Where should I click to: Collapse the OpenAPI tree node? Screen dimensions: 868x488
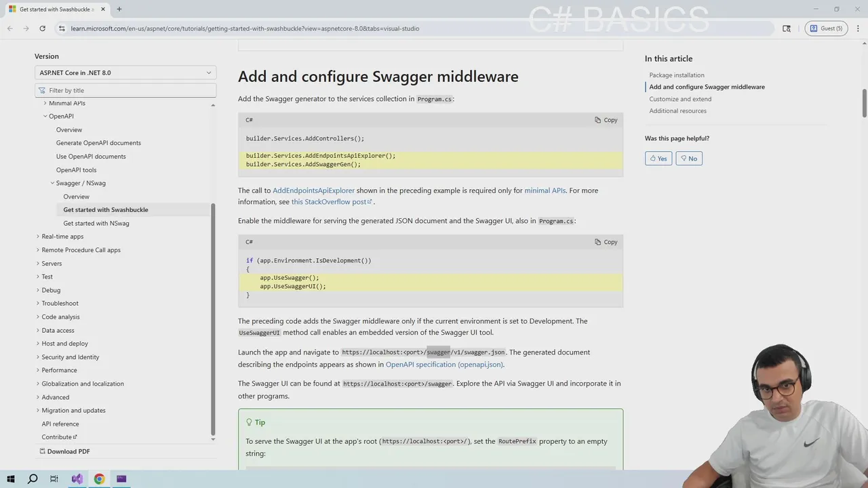click(x=45, y=116)
